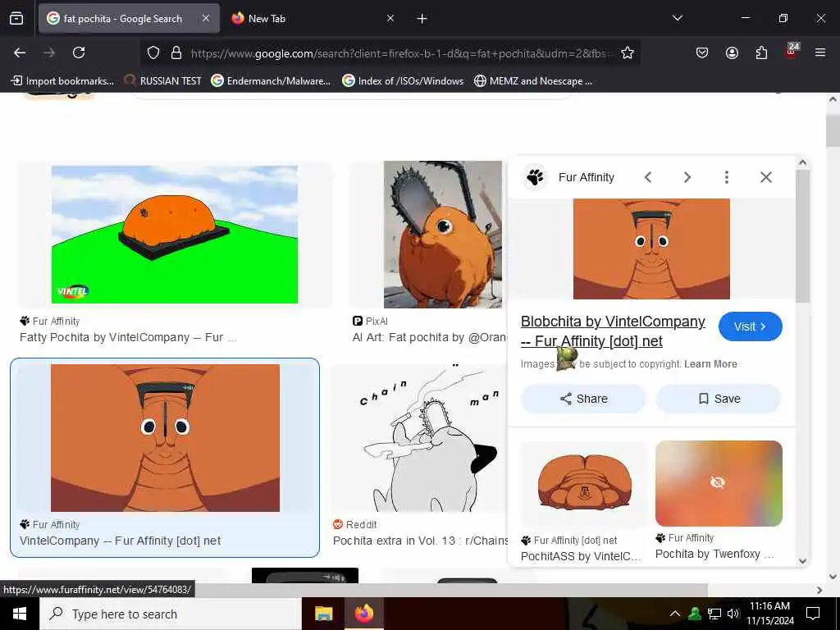Bookmark this page with the star
Screen dimensions: 840x630
tap(628, 52)
